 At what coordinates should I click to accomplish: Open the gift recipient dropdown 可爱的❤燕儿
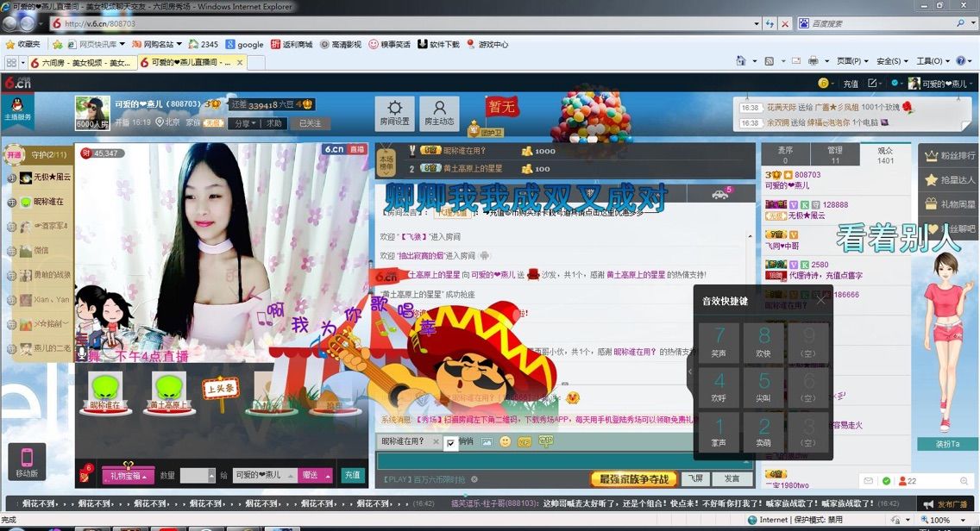[x=264, y=476]
